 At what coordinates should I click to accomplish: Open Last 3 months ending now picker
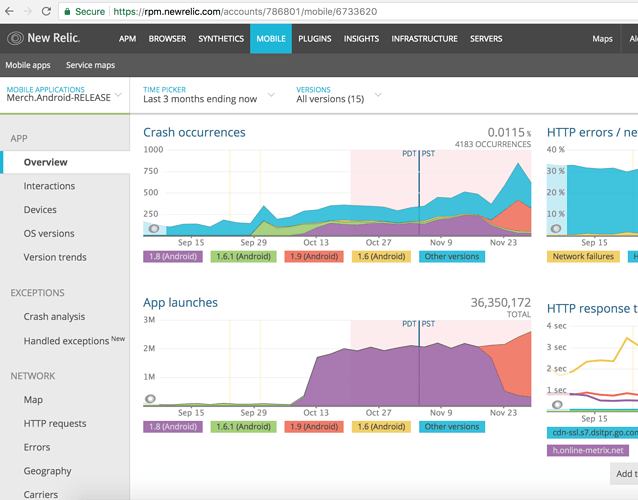(200, 99)
